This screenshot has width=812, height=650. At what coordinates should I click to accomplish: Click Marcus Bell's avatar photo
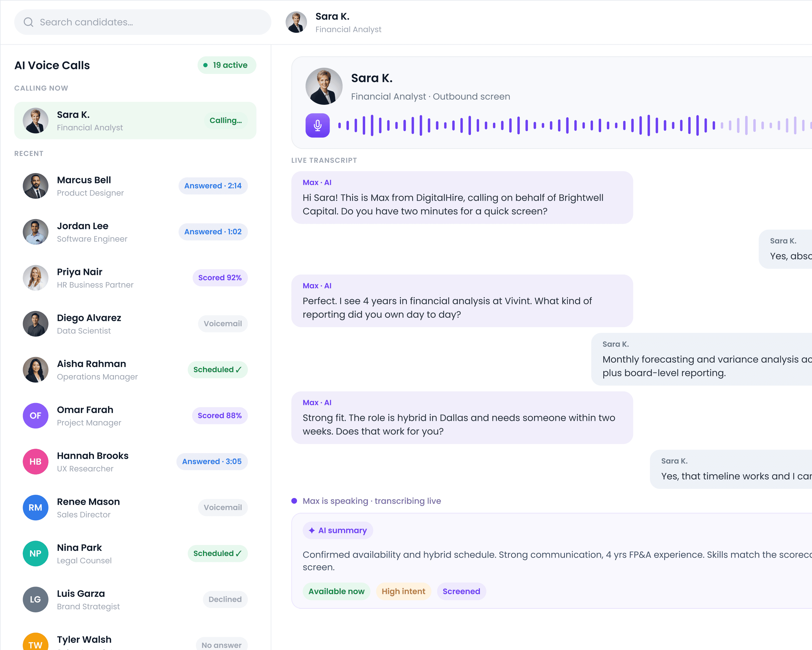pyautogui.click(x=35, y=186)
